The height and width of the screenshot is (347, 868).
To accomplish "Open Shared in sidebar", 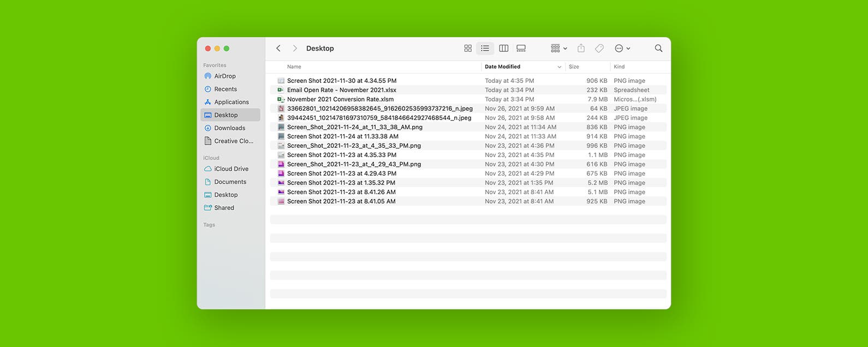I will pyautogui.click(x=230, y=208).
